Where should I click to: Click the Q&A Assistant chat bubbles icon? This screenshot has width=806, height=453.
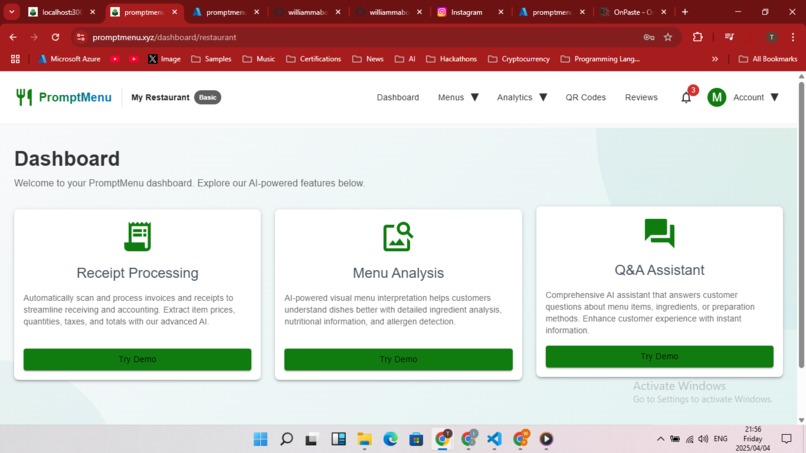coord(660,233)
